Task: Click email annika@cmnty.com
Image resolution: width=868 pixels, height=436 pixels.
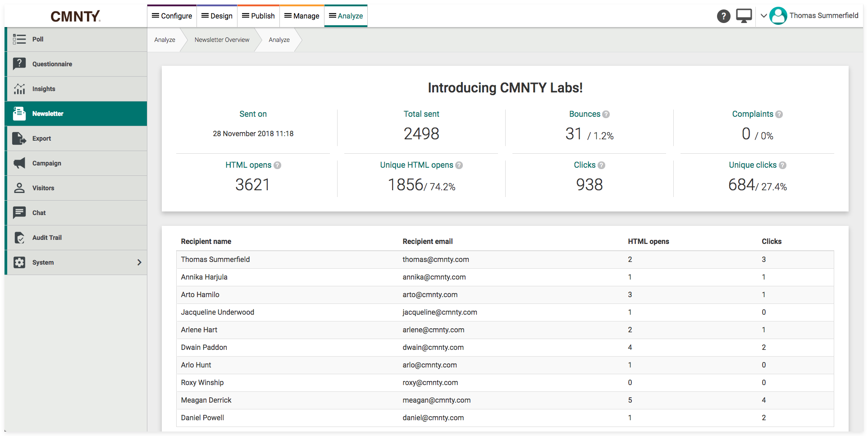Action: click(434, 277)
